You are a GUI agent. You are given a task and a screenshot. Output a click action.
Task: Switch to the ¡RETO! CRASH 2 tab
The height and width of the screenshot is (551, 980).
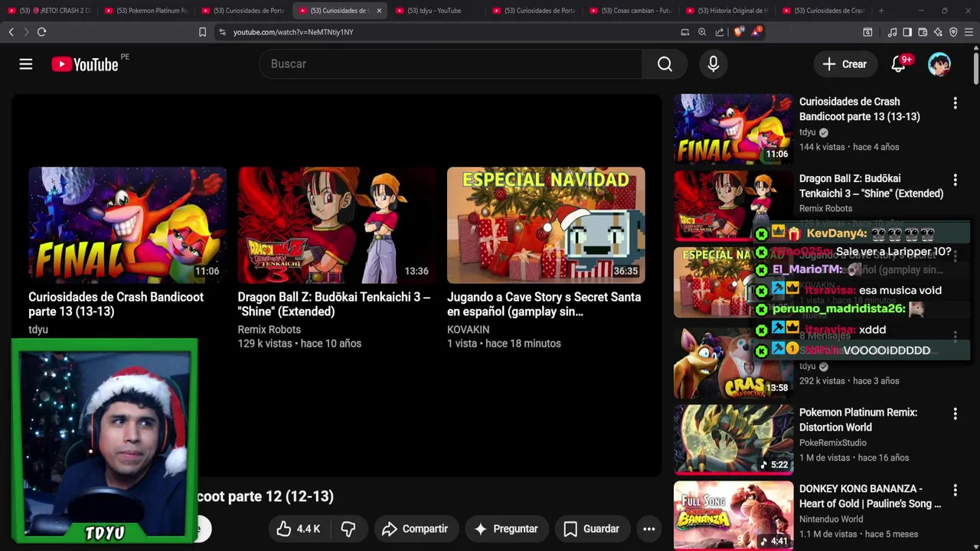pyautogui.click(x=49, y=11)
